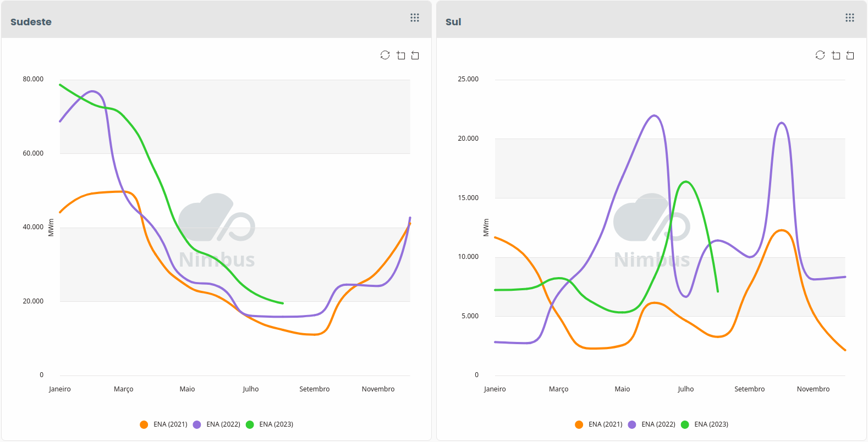Click the 80.000 label on Sudeste y-axis

[x=33, y=79]
